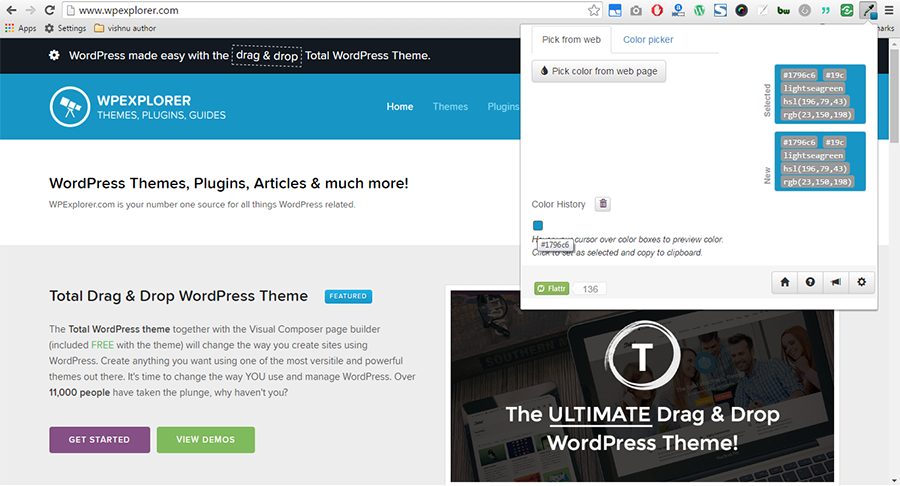Toggle the eyedropper color picker extension
The image size is (900, 486).
click(868, 10)
